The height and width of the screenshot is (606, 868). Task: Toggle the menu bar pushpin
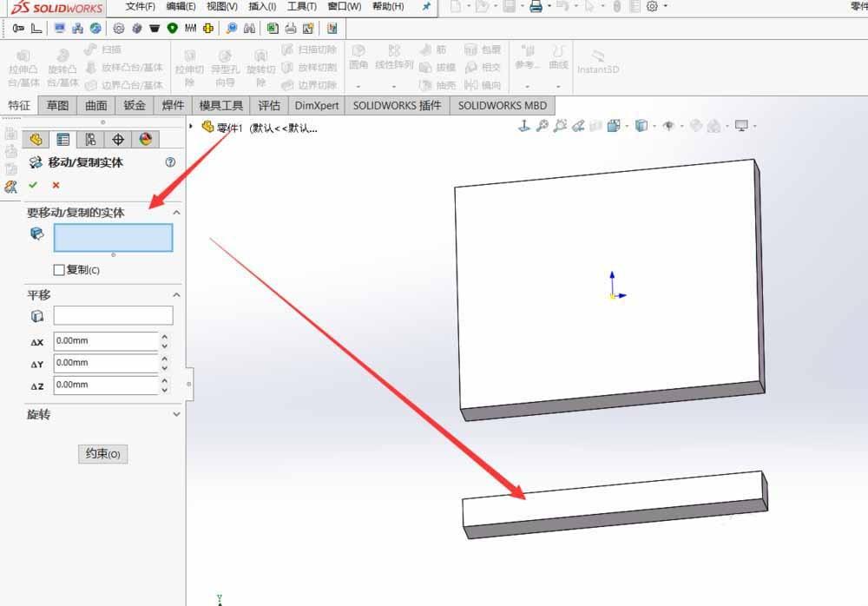click(425, 8)
